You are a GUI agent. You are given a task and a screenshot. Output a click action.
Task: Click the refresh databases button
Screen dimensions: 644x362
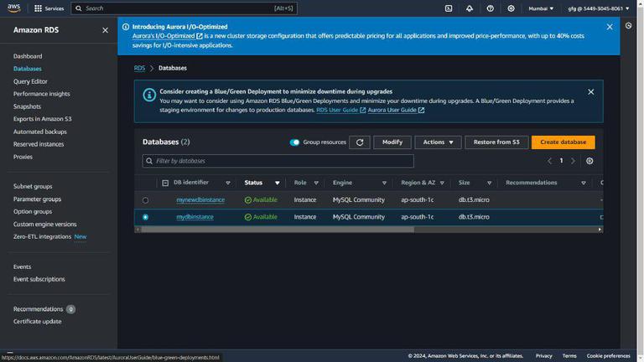(x=360, y=142)
